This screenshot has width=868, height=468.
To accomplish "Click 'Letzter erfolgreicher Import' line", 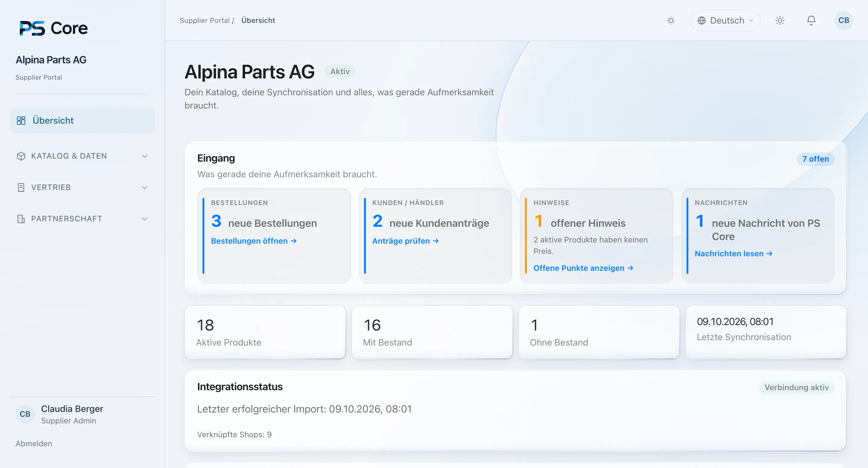I will click(304, 409).
